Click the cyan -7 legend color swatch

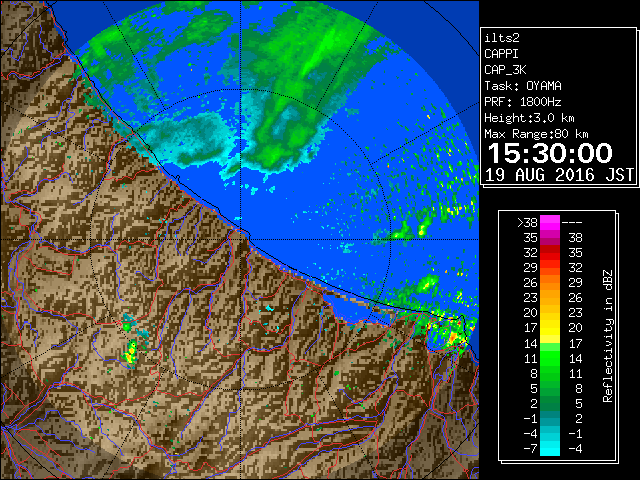pos(550,448)
